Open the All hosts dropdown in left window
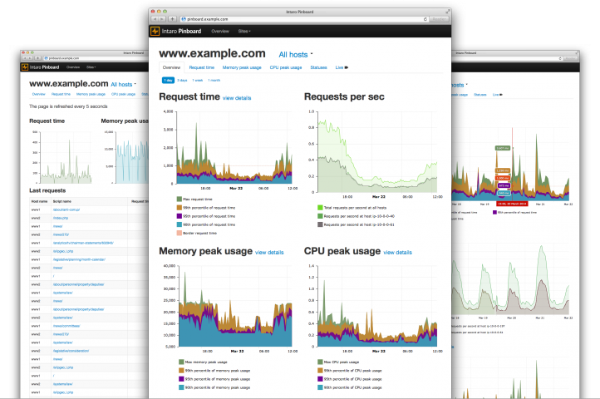This screenshot has height=399, width=600. (123, 84)
